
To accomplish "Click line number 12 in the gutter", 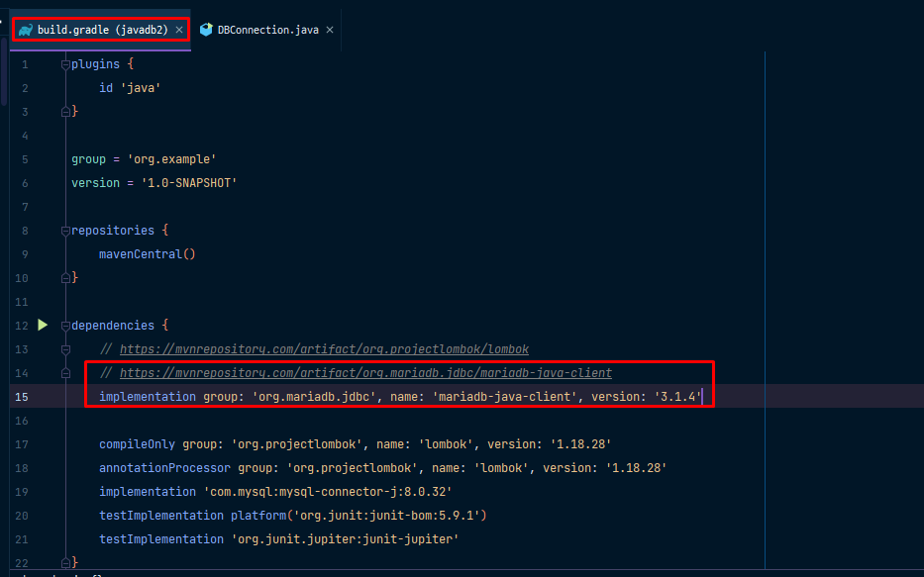I will tap(22, 326).
